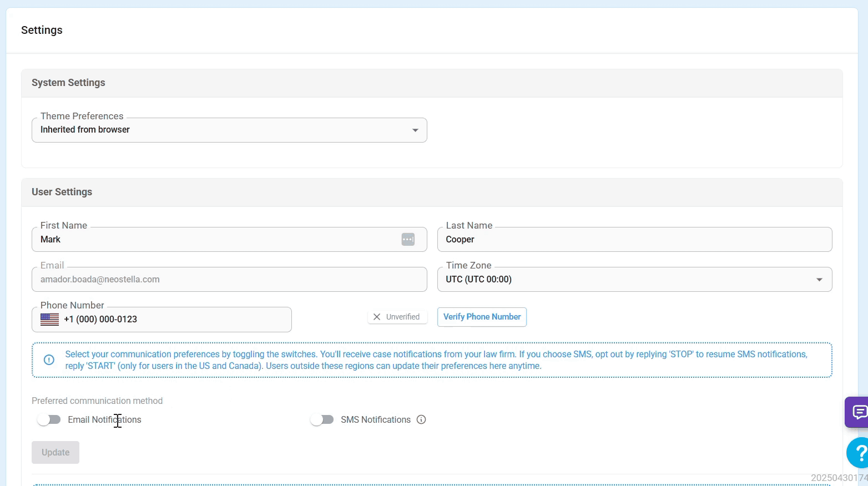Click the password manager icon in First Name
The width and height of the screenshot is (868, 486).
[x=408, y=239]
